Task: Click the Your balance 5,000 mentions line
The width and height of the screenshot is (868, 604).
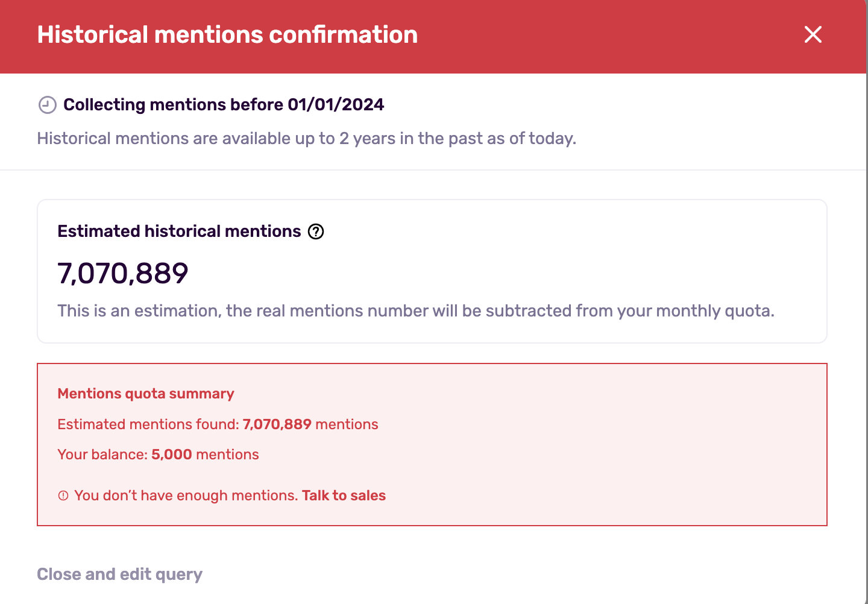Action: (x=158, y=455)
